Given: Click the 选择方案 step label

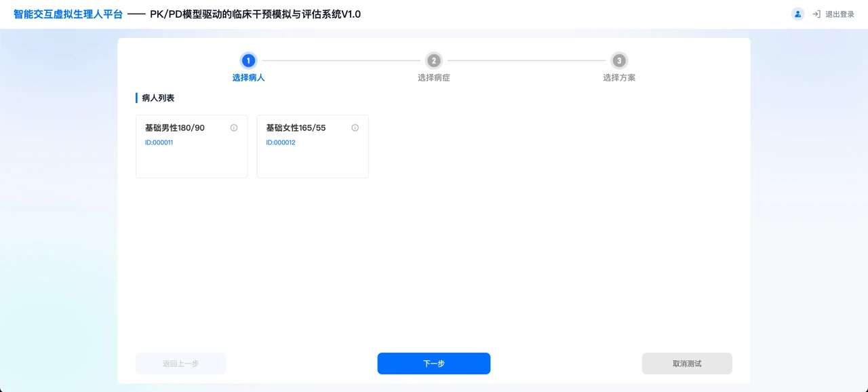Looking at the screenshot, I should pyautogui.click(x=619, y=78).
